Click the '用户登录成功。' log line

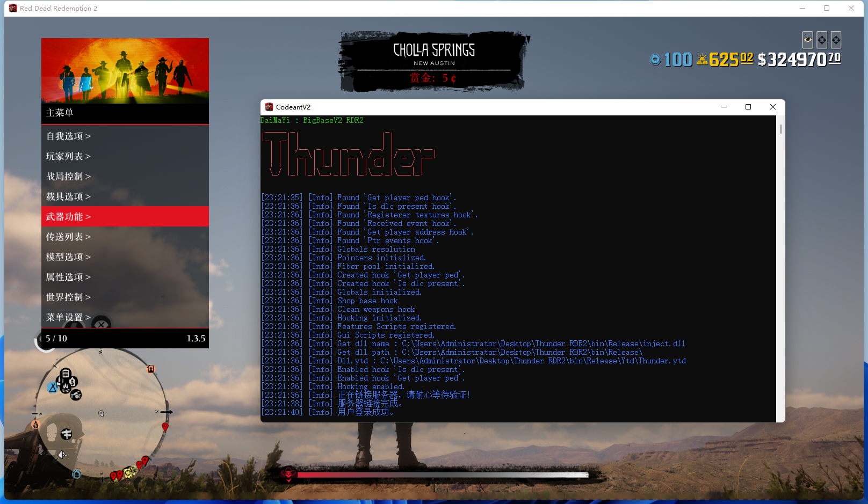tap(328, 412)
